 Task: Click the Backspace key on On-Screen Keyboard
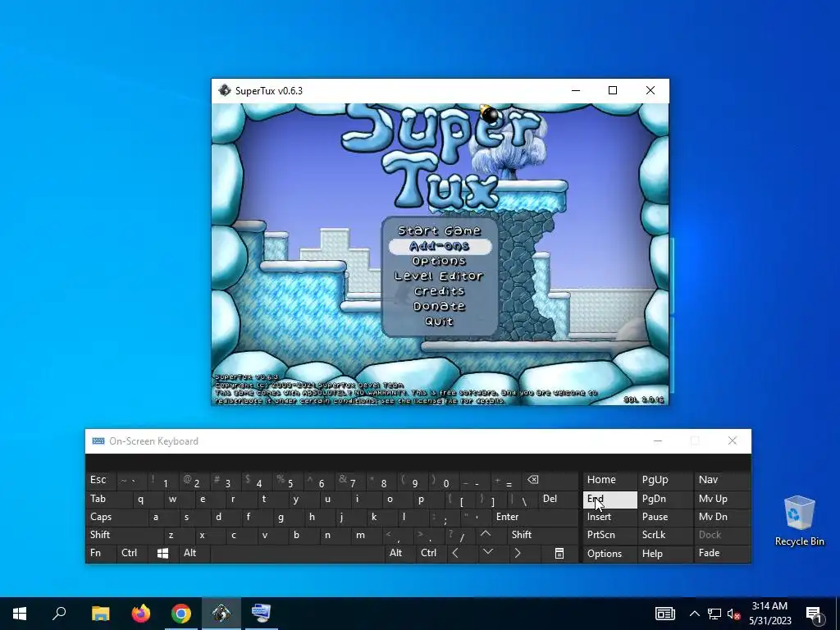pyautogui.click(x=550, y=480)
